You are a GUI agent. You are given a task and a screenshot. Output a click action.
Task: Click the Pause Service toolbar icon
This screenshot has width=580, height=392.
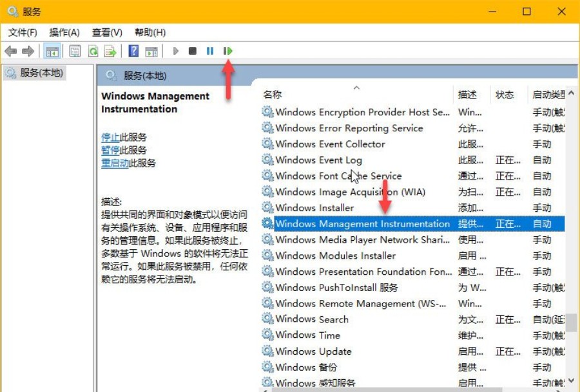pyautogui.click(x=209, y=51)
